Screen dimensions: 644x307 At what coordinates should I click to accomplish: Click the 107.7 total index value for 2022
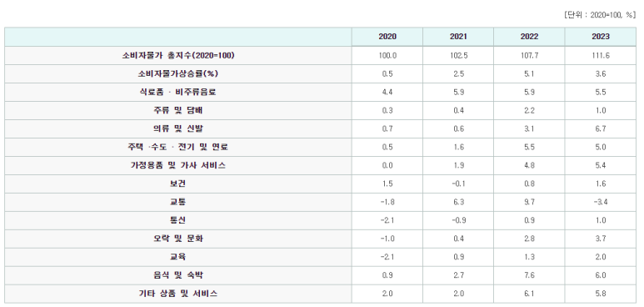coord(529,56)
